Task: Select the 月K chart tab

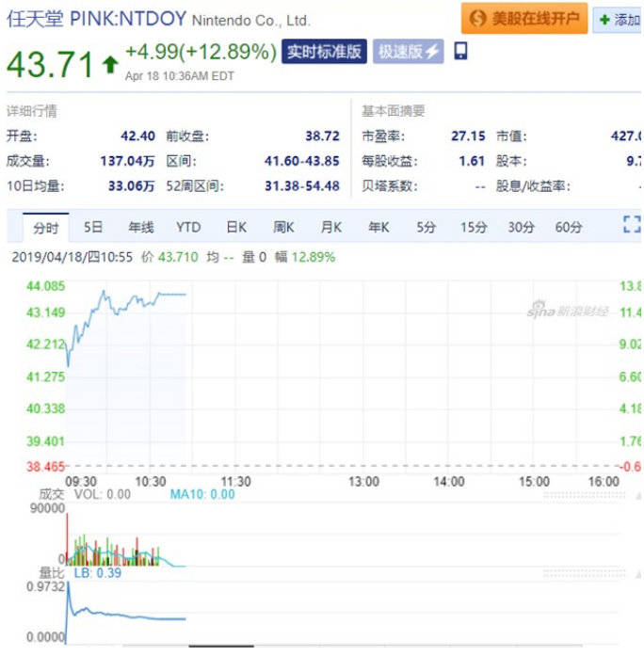Action: (x=331, y=227)
